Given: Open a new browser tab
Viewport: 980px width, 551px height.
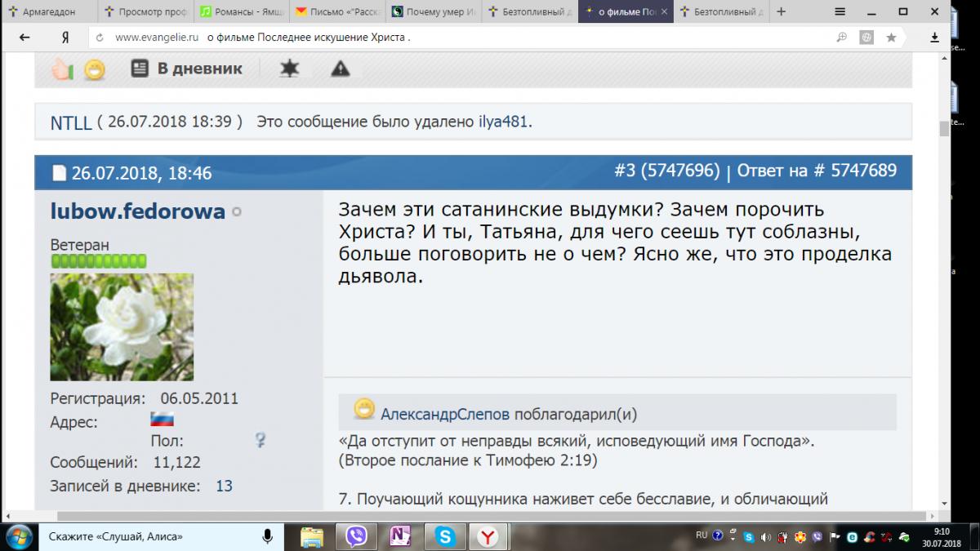Looking at the screenshot, I should 782,11.
